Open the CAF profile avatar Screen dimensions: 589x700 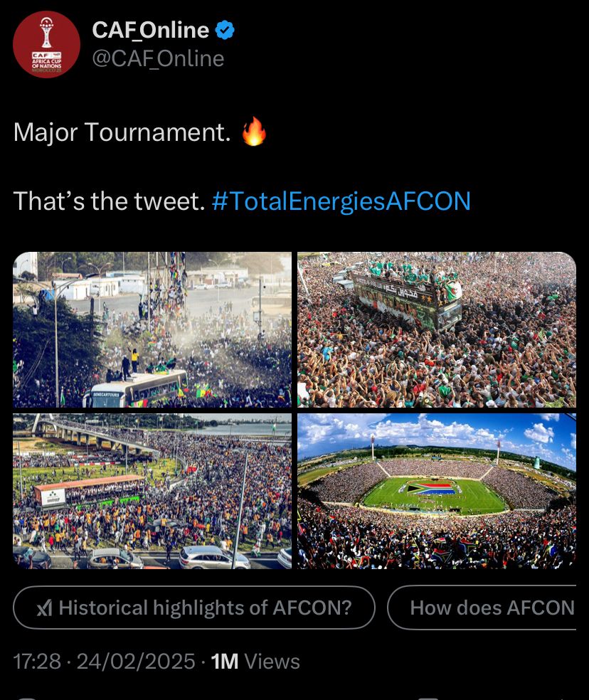[46, 44]
